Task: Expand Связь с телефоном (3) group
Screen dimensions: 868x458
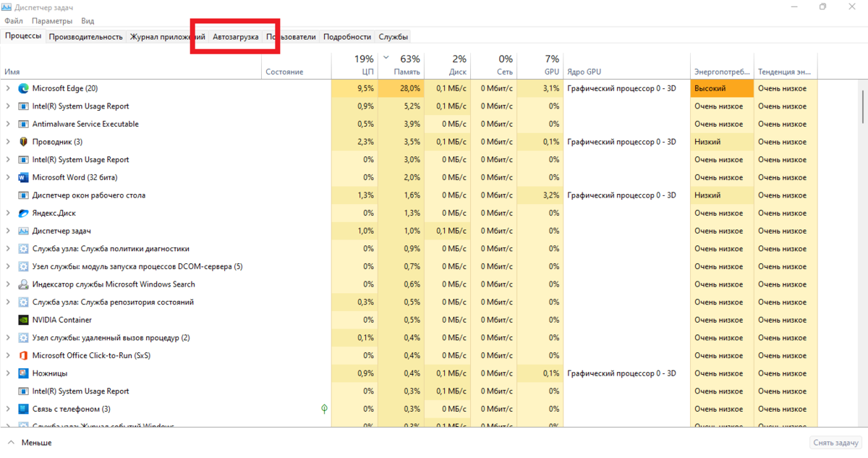Action: coord(8,409)
